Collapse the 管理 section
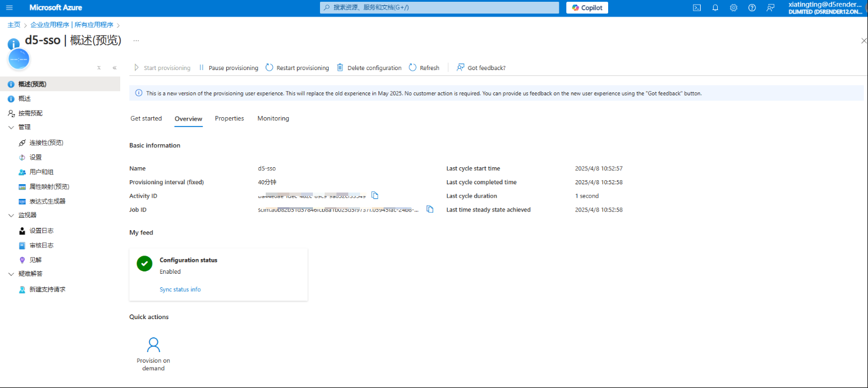The width and height of the screenshot is (868, 388). click(11, 127)
